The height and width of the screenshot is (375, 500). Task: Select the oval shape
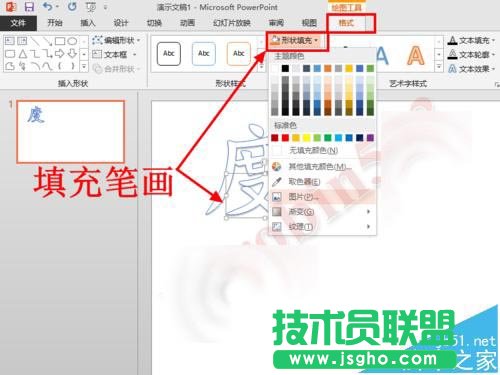pyautogui.click(x=72, y=41)
